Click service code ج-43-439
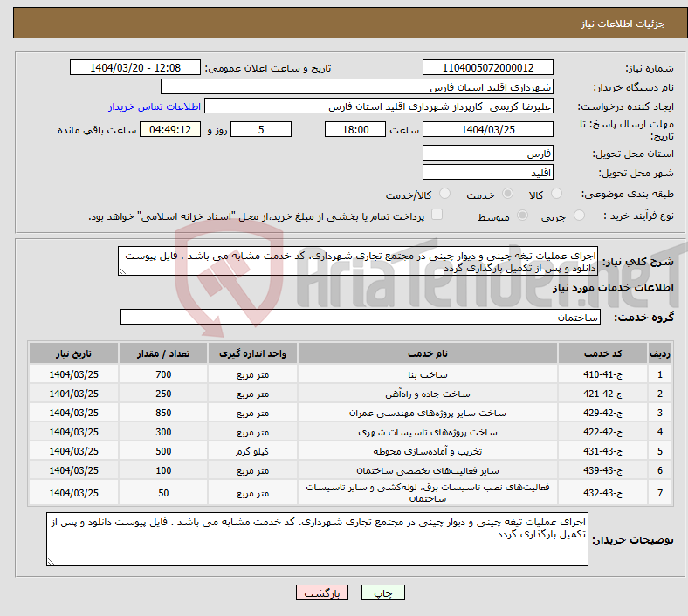The height and width of the screenshot is (616, 688). coord(603,470)
